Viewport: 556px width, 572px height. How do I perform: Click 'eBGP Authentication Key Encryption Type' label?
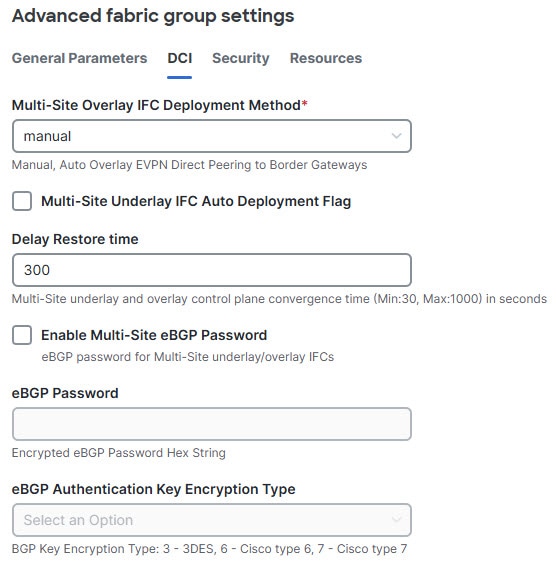coord(154,489)
